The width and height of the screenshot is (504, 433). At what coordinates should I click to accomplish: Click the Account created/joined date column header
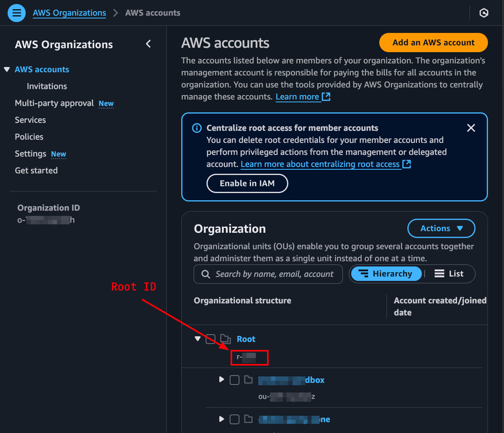coord(440,307)
